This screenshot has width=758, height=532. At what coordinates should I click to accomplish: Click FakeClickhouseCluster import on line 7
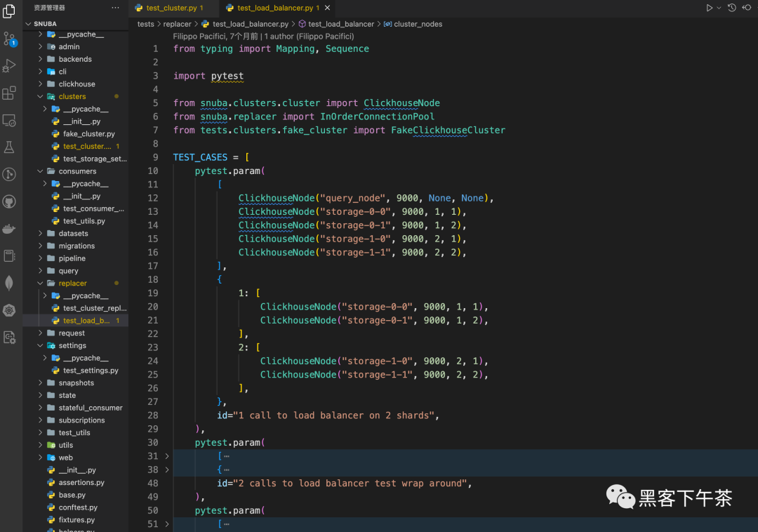[448, 130]
